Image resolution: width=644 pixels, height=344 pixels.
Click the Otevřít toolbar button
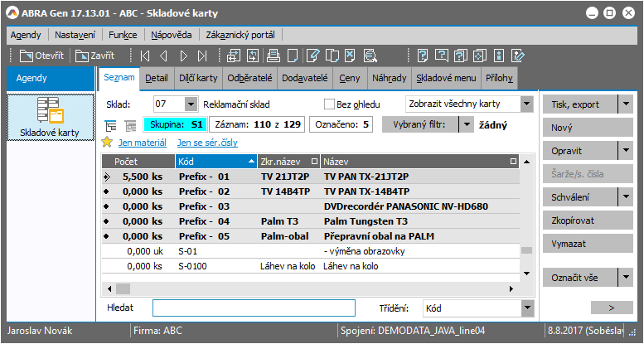[x=40, y=56]
